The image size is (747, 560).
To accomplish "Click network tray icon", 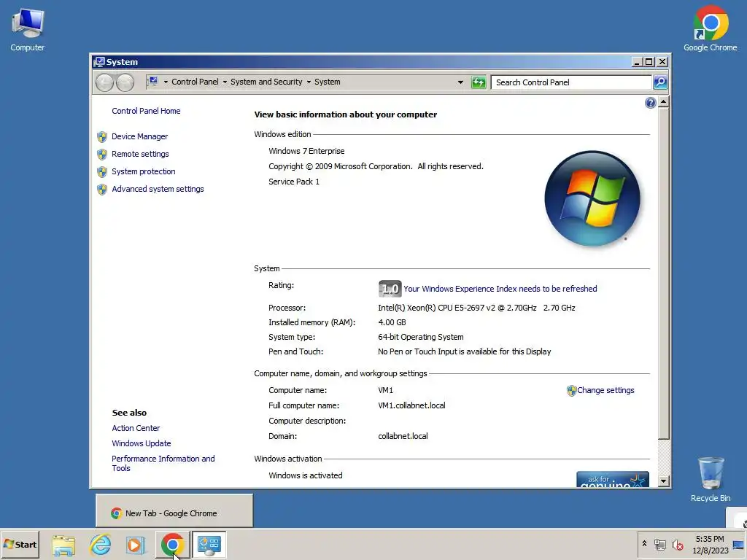I will point(659,544).
